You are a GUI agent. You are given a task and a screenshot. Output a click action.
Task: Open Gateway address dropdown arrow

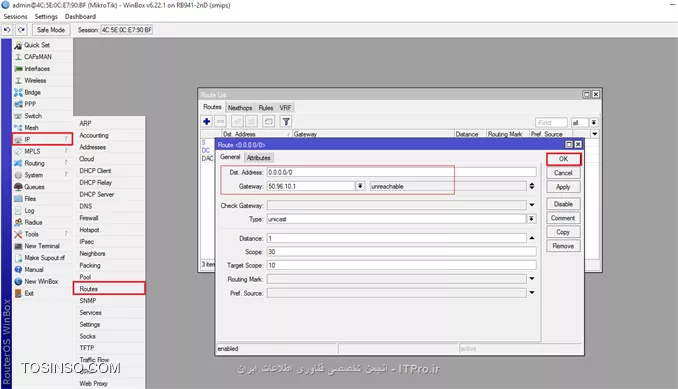pyautogui.click(x=360, y=186)
